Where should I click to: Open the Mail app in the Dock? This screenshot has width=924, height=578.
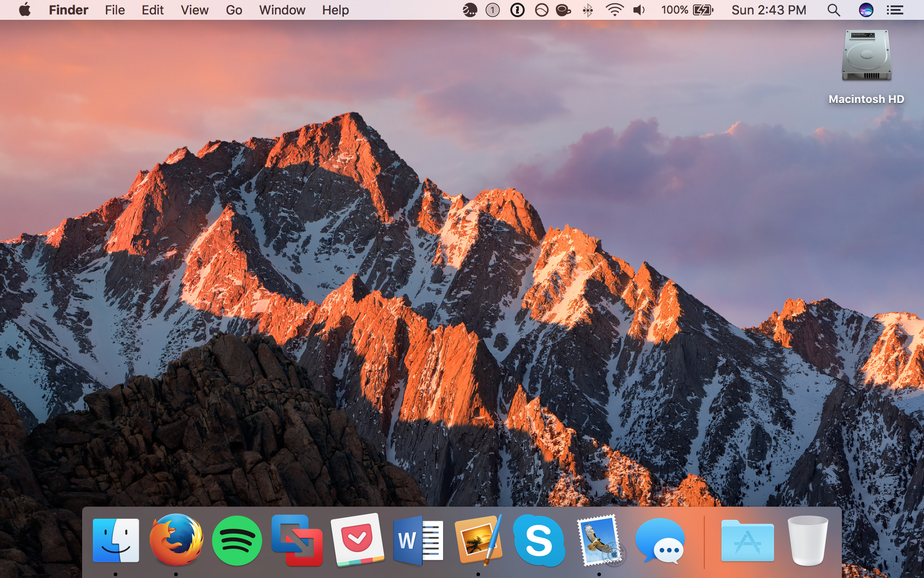(600, 540)
